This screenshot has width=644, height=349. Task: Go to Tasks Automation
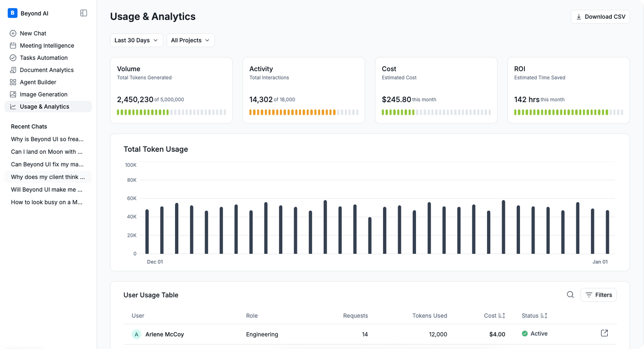(x=48, y=58)
